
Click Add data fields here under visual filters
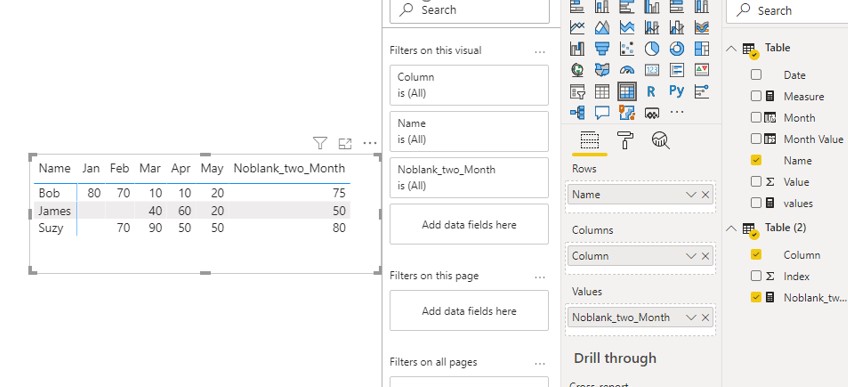pyautogui.click(x=469, y=224)
